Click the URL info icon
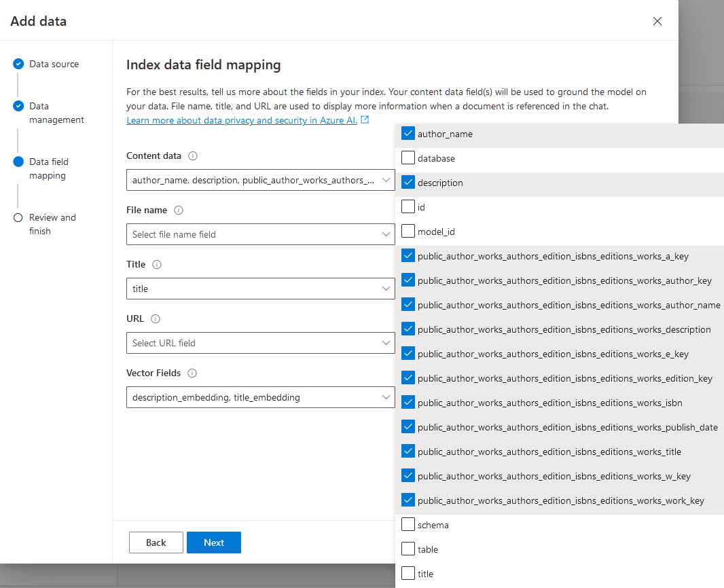This screenshot has width=724, height=588. point(156,318)
